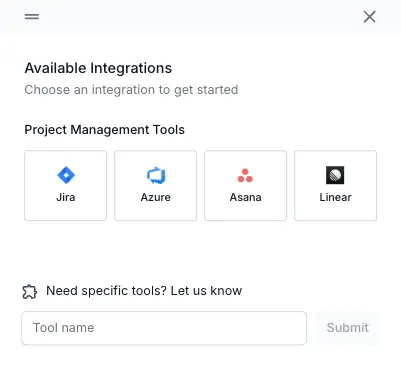Click the puzzle piece icon

coord(30,292)
